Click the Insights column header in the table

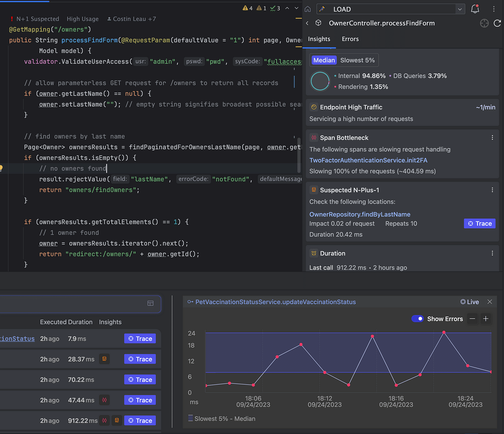pos(110,322)
